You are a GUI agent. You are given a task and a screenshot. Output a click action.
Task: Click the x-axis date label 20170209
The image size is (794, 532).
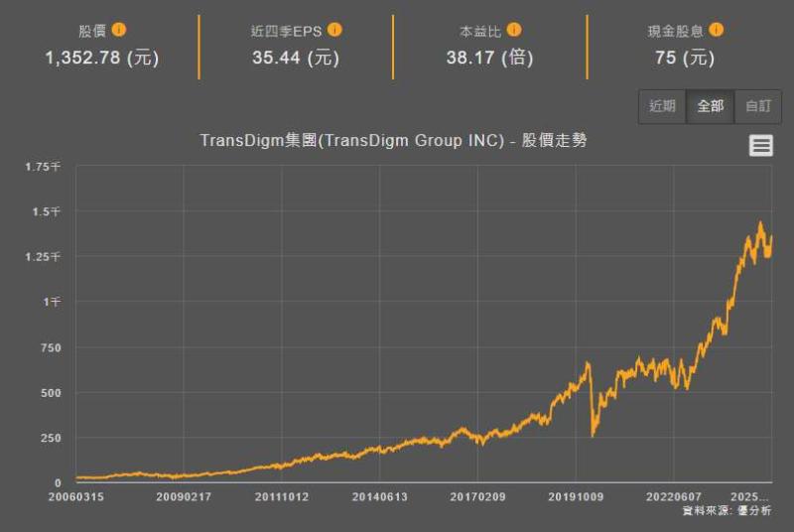[477, 496]
